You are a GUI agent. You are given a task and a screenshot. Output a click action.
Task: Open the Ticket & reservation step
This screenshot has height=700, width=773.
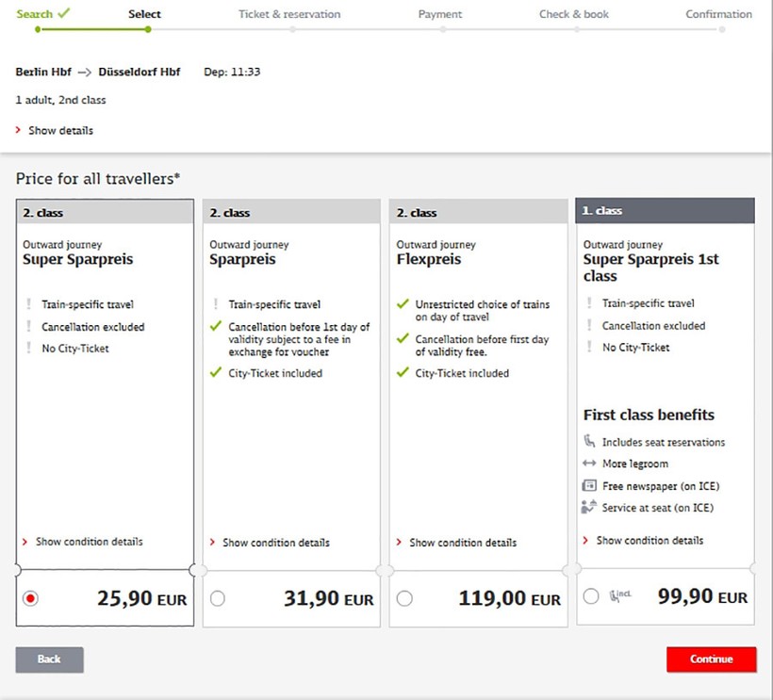(289, 14)
